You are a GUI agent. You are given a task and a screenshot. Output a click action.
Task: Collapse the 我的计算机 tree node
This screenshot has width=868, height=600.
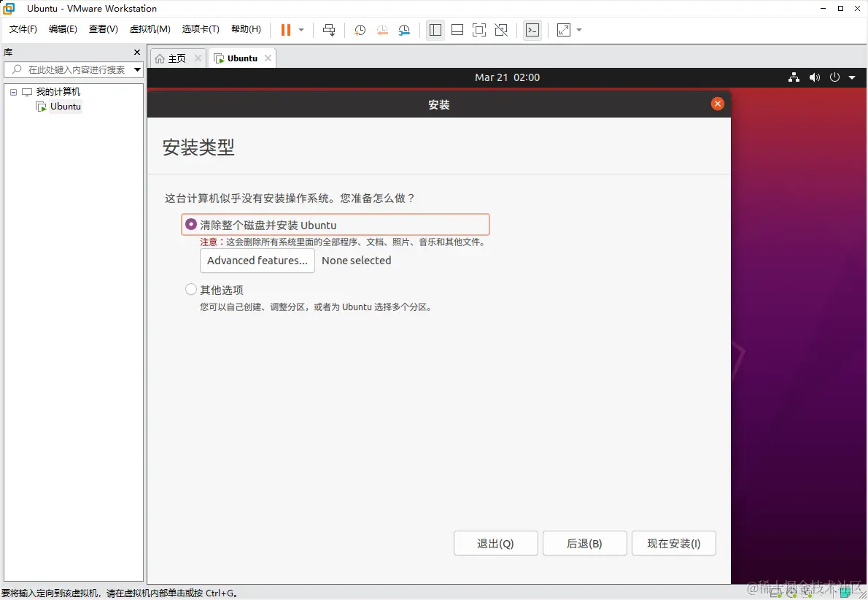(13, 92)
